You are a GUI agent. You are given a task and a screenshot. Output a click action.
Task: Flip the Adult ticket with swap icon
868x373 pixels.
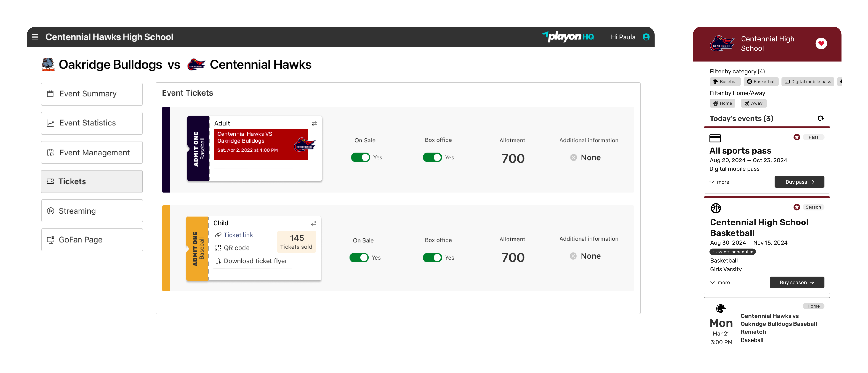tap(314, 123)
